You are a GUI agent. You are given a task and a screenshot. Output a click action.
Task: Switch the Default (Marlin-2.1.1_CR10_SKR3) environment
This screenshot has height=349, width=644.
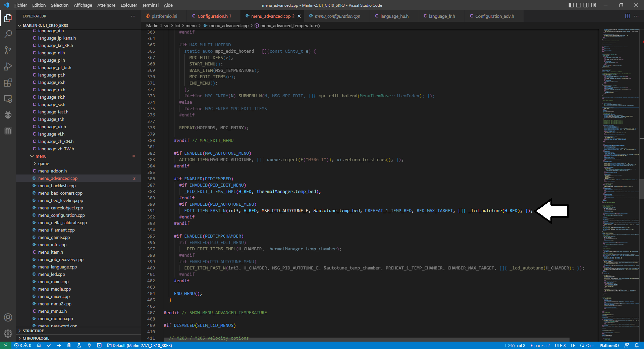point(140,345)
